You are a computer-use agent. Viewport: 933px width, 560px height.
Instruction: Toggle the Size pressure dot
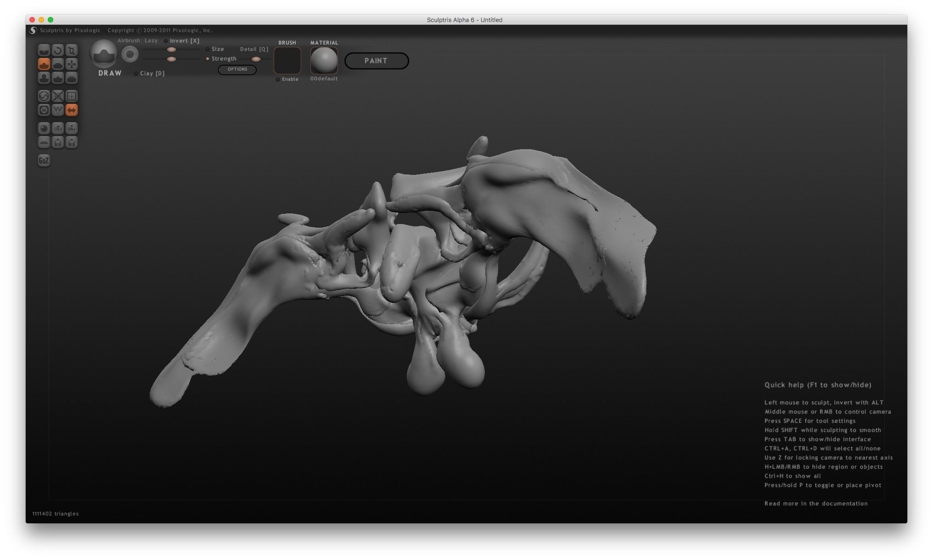tap(208, 49)
